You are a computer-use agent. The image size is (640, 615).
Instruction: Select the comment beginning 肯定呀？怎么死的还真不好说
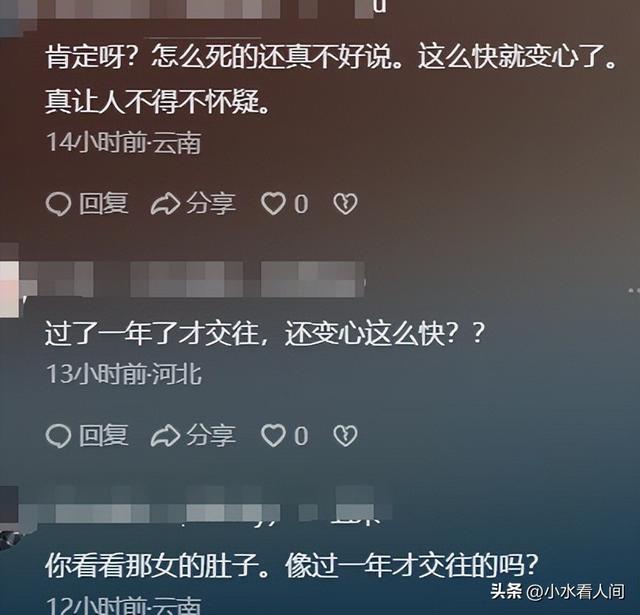click(331, 78)
